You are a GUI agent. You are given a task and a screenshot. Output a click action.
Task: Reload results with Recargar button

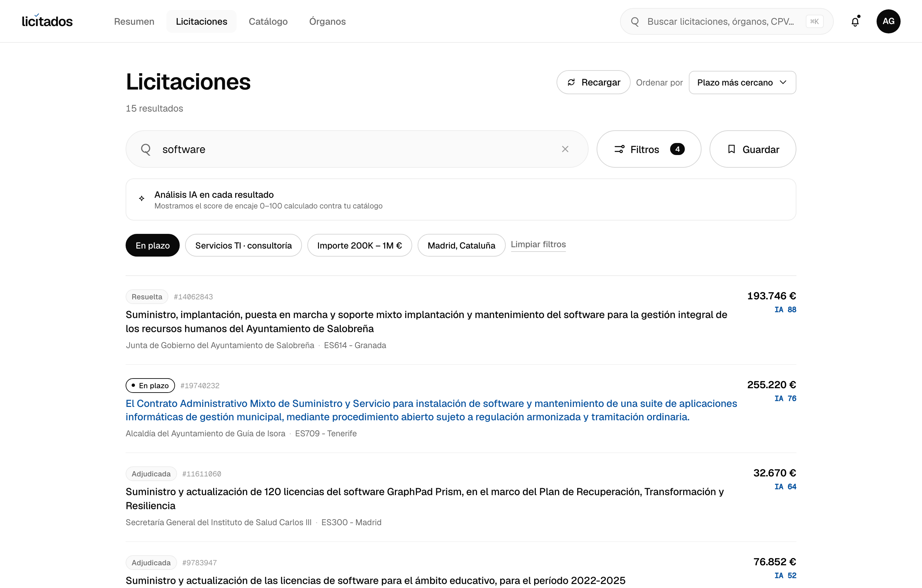(x=593, y=82)
